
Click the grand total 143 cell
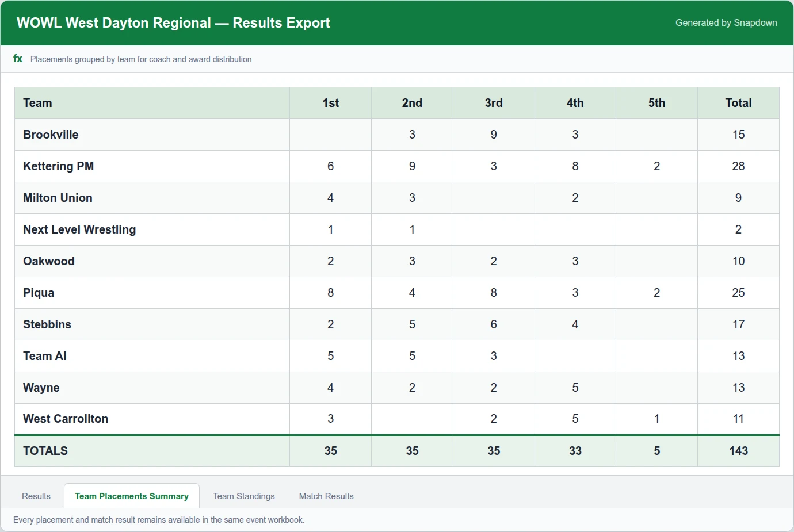click(739, 451)
